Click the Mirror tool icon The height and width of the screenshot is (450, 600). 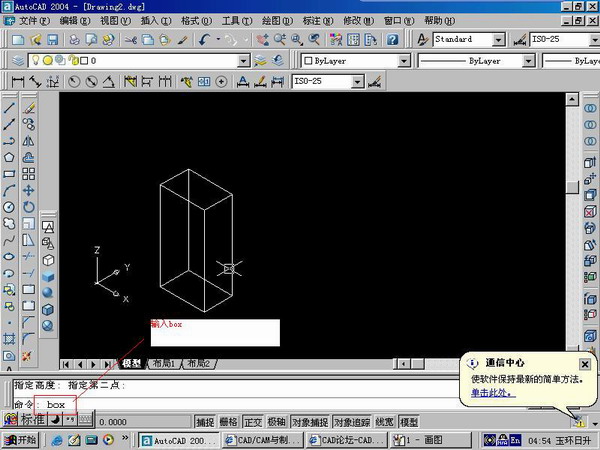pos(29,140)
